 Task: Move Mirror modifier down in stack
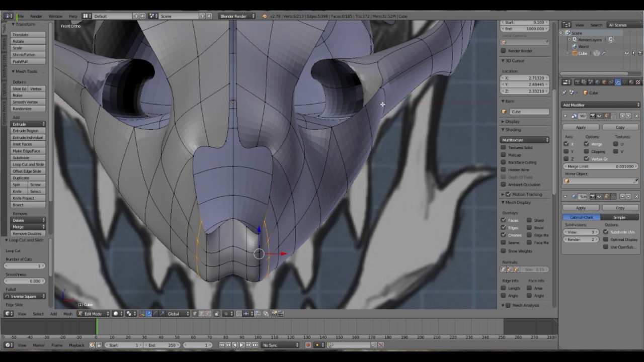[x=628, y=116]
